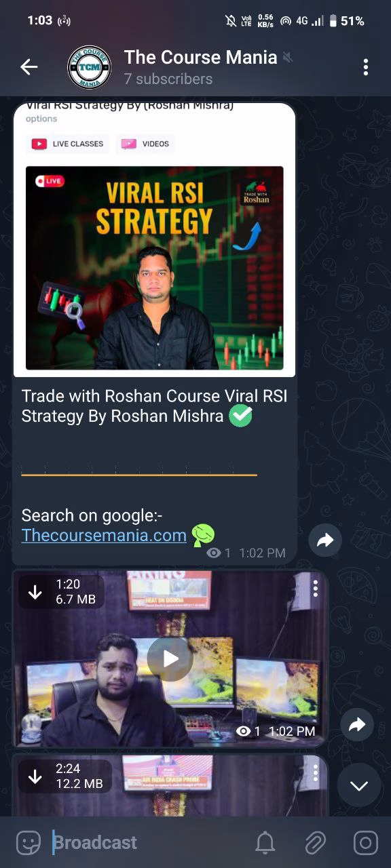
Task: Select the LIVE CLASSES tab in image
Action: 68,144
